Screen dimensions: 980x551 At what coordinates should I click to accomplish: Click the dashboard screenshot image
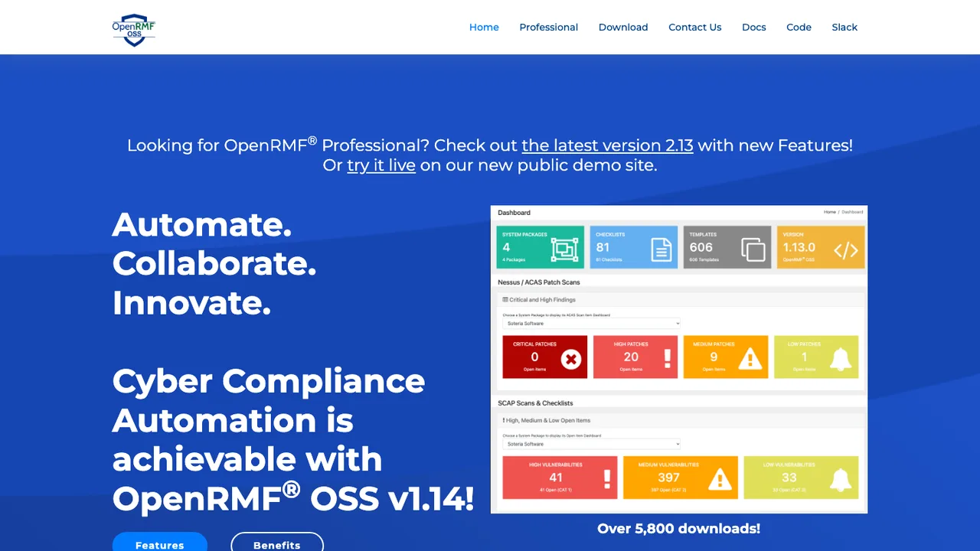point(679,360)
